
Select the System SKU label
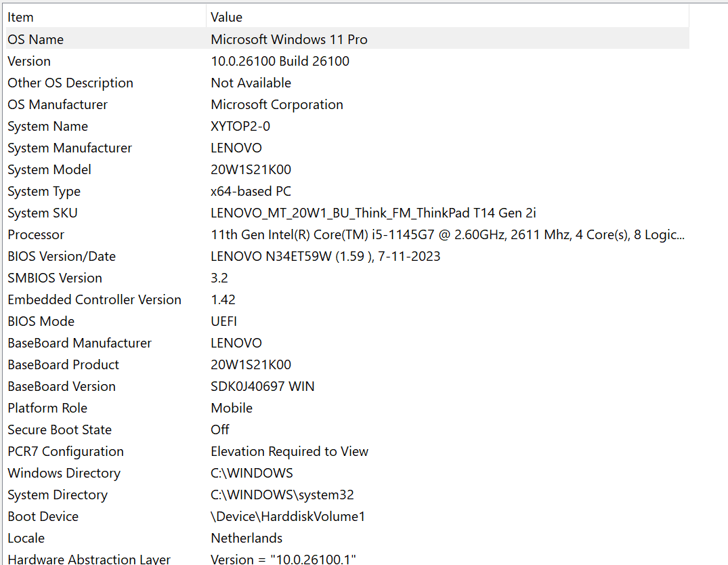[x=43, y=213]
